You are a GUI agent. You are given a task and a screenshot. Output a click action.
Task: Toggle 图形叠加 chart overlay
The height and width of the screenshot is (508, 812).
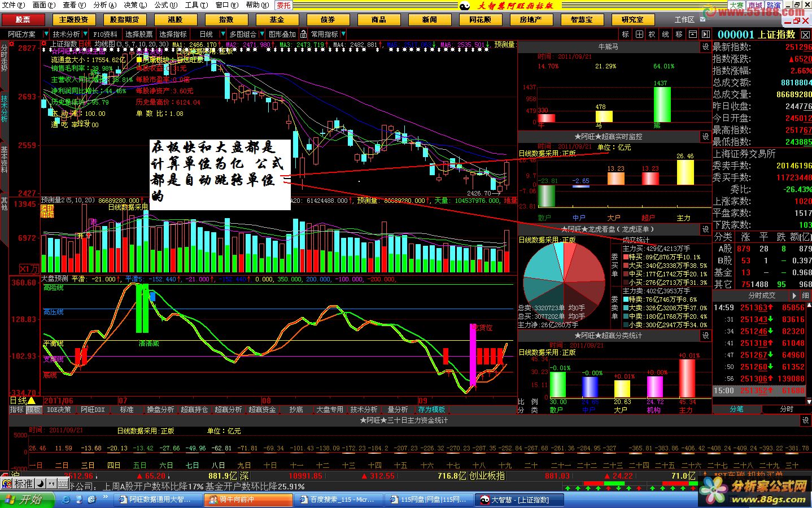click(282, 34)
